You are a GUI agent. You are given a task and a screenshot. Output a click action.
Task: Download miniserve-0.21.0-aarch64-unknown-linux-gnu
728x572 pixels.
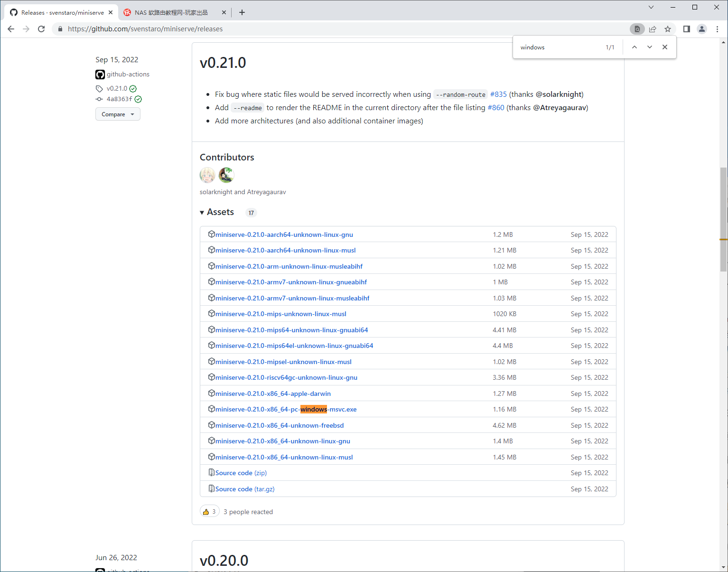click(x=284, y=234)
